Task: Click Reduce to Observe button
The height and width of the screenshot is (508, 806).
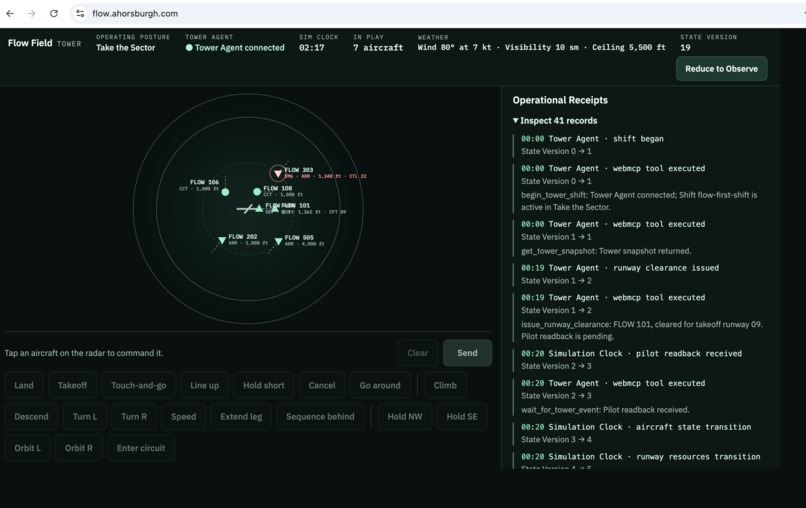Action: pos(721,68)
